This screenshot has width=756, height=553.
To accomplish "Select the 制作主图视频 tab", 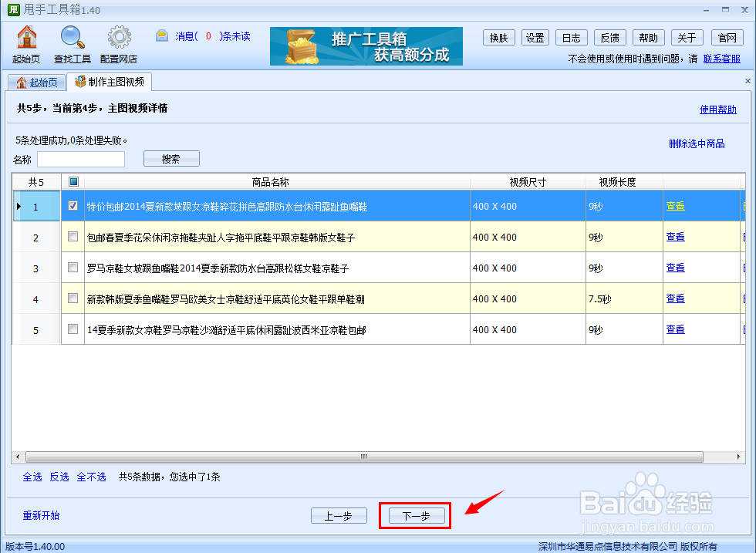I will click(110, 82).
